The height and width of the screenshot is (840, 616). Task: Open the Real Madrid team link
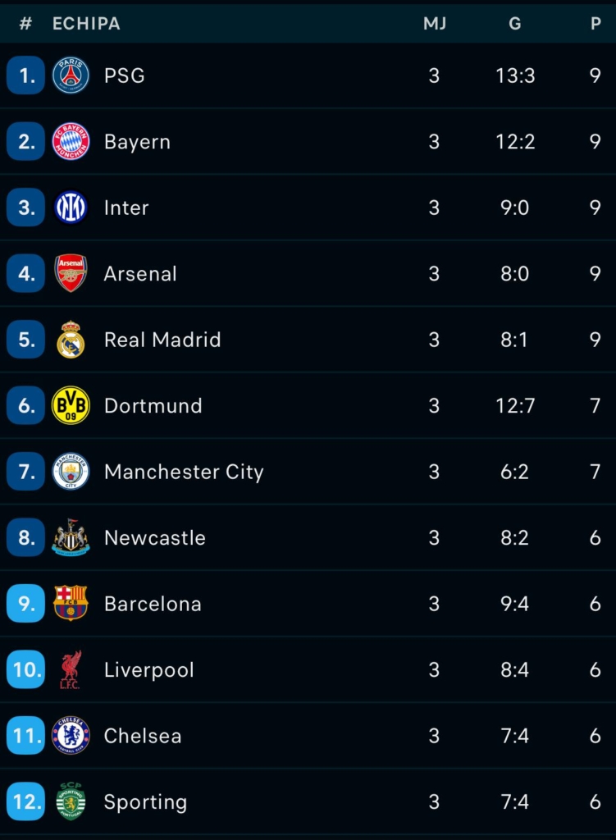(162, 340)
